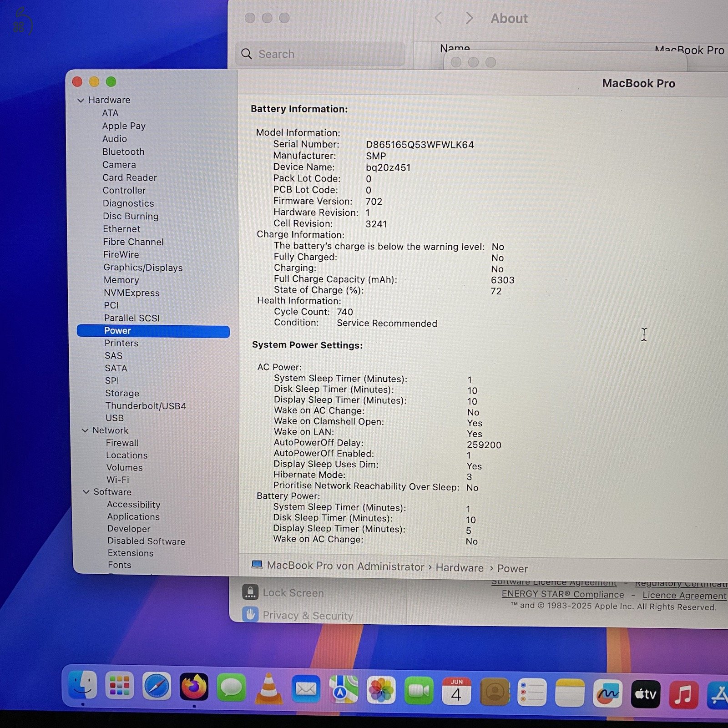Select Firewall under Network
The image size is (728, 728).
point(122,443)
